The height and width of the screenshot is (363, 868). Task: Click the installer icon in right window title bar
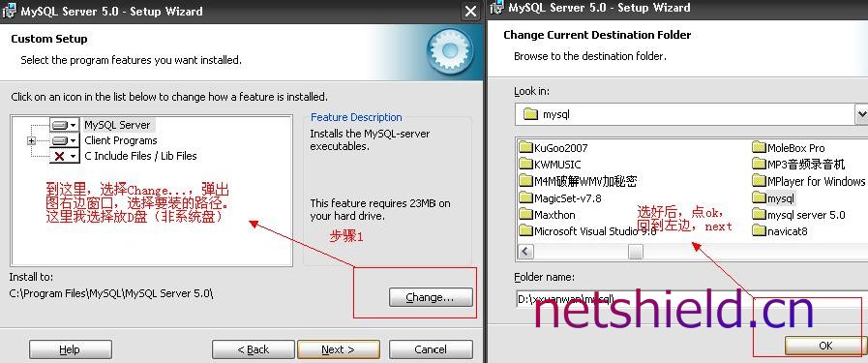pyautogui.click(x=496, y=8)
